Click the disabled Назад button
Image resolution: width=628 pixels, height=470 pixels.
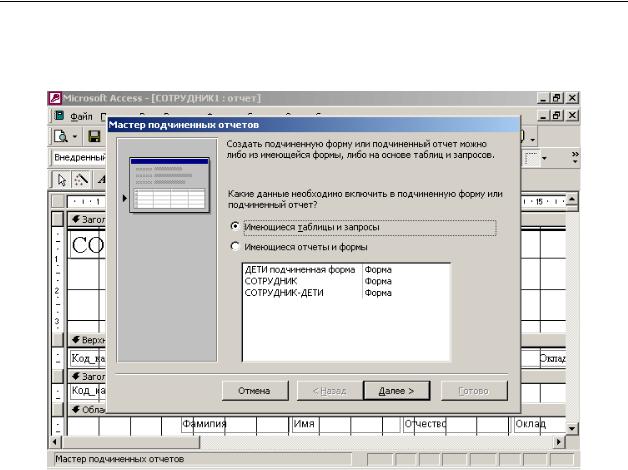(329, 391)
